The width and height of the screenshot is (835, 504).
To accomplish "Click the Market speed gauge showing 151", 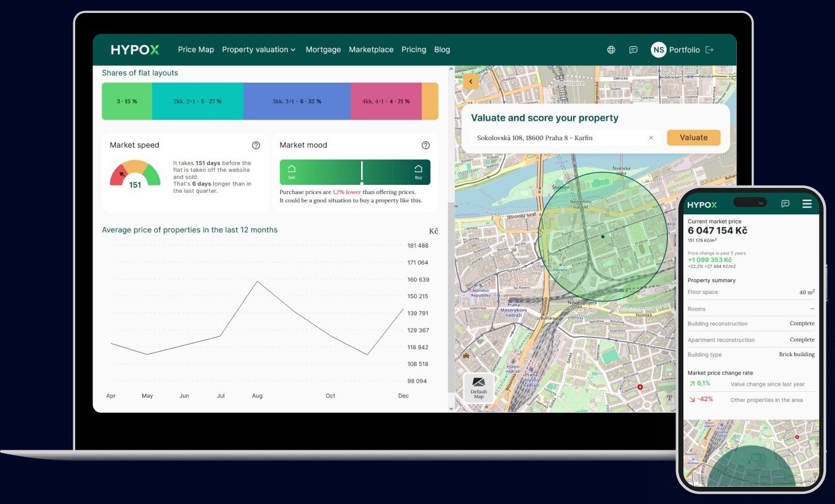I will coord(135,174).
